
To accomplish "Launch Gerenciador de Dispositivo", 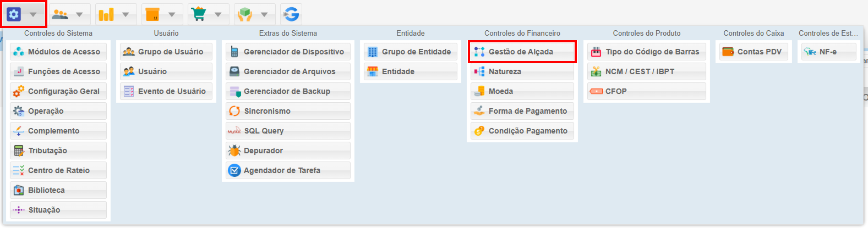I will pos(288,52).
